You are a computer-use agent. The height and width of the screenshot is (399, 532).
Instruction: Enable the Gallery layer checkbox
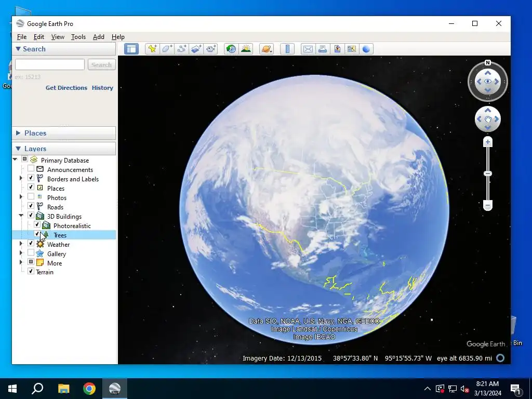[31, 252]
